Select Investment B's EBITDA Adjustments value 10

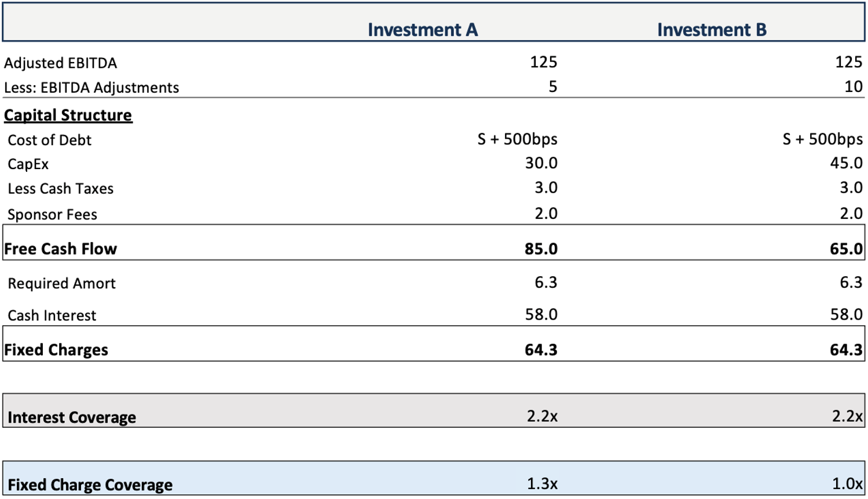[853, 87]
